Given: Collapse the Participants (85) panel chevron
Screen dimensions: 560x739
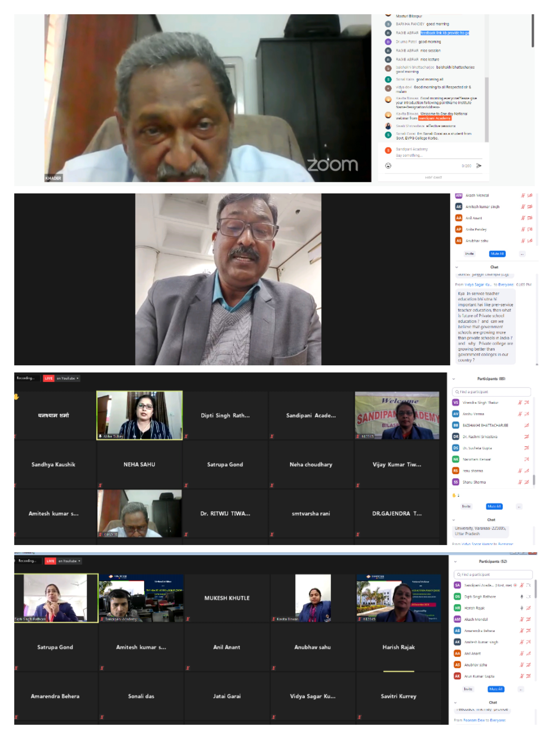Looking at the screenshot, I should (453, 379).
